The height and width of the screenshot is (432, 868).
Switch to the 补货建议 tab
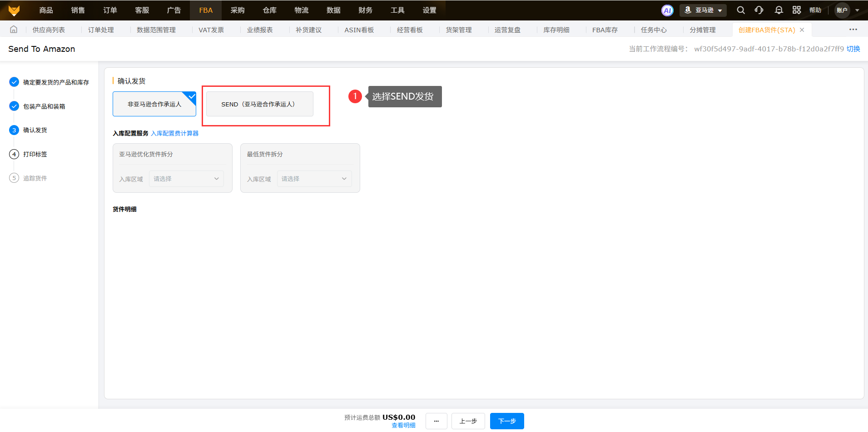(309, 30)
